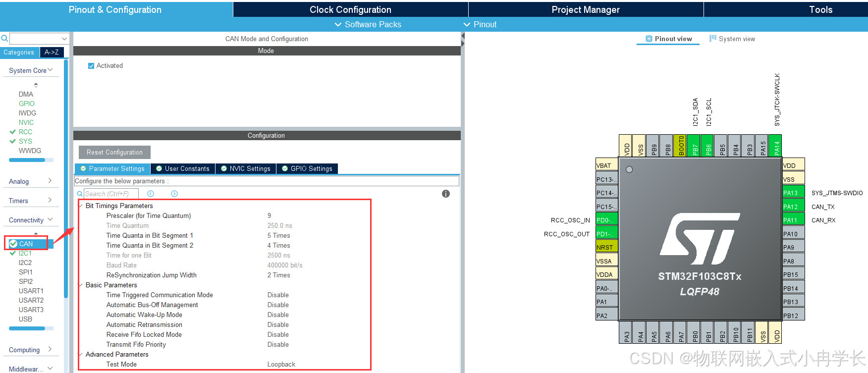
Task: Select the PB7 I2C1_SDA pin
Action: point(694,146)
